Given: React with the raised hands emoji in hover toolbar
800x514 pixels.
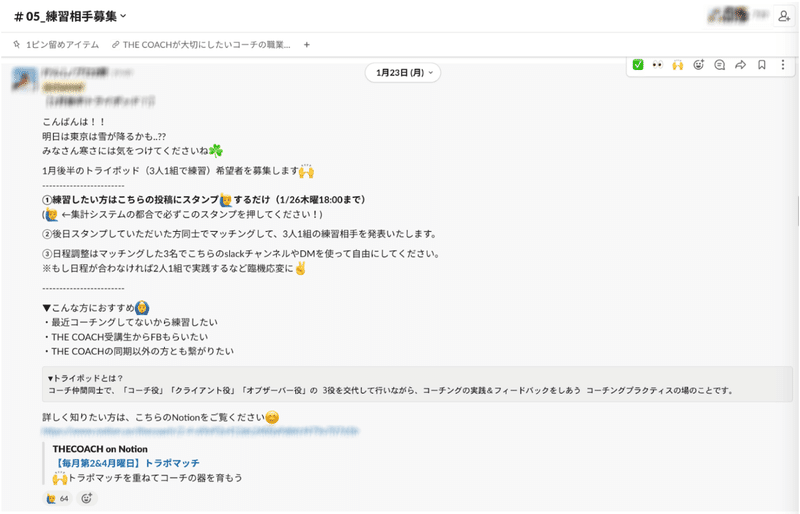Looking at the screenshot, I should (x=678, y=65).
